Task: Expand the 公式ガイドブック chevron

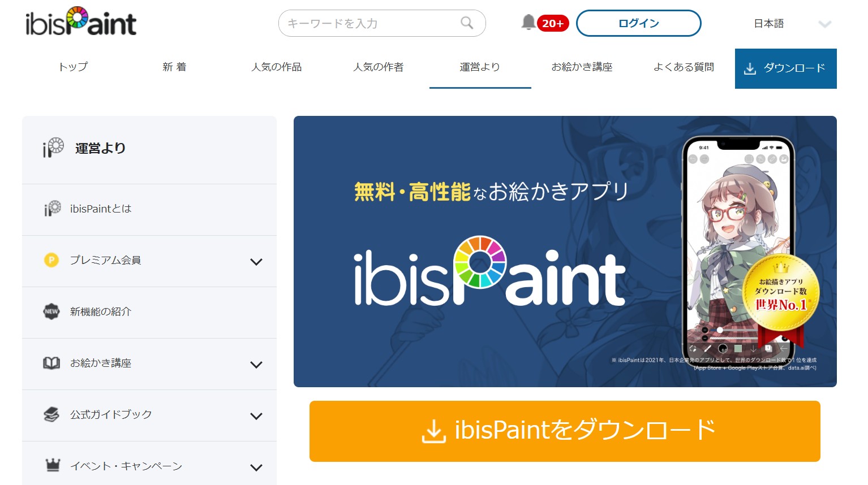Action: tap(256, 416)
